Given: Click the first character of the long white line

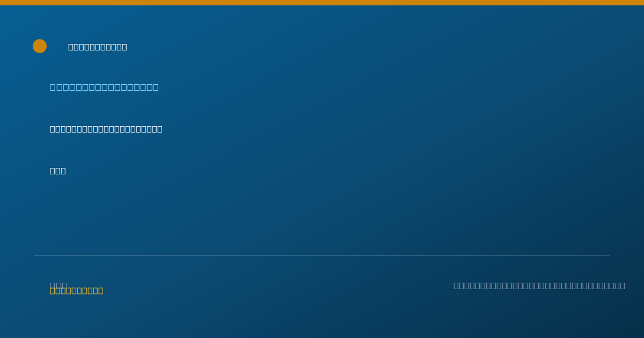Looking at the screenshot, I should [x=53, y=129].
